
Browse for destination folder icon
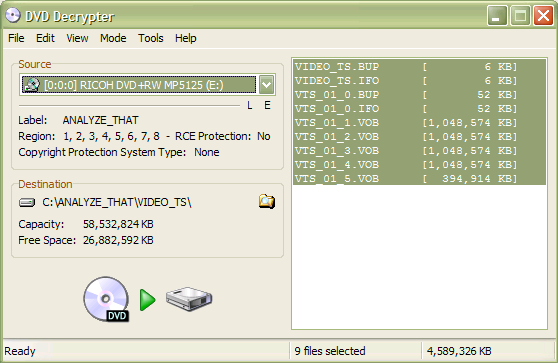click(267, 201)
